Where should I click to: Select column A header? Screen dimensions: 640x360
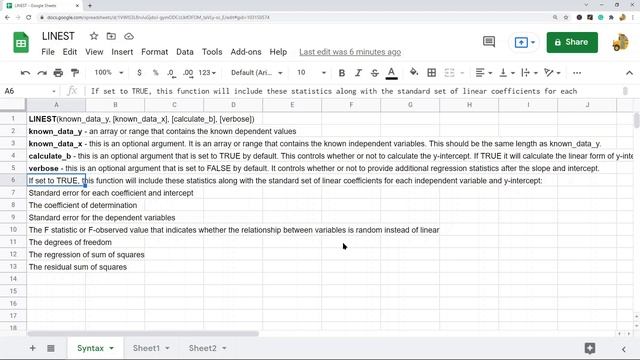tap(56, 105)
